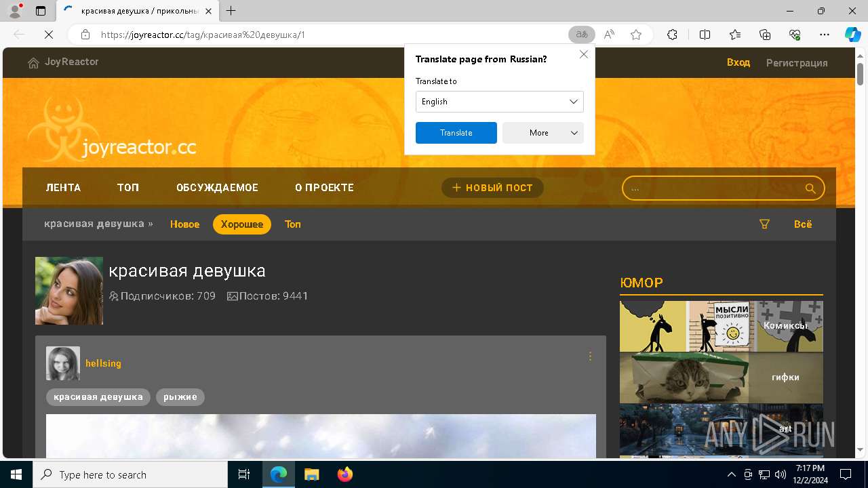Open a new browser tab
The width and height of the screenshot is (868, 488).
pos(231,11)
